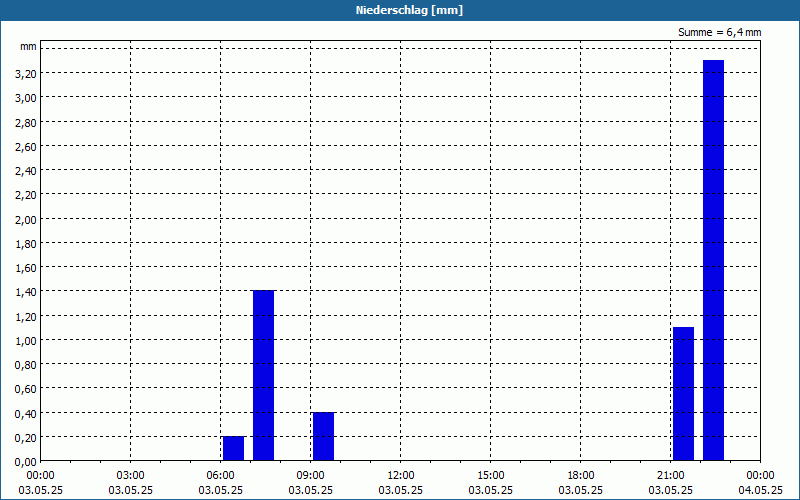Click the 0,00 y-axis value
800x500 pixels.
[x=26, y=462]
